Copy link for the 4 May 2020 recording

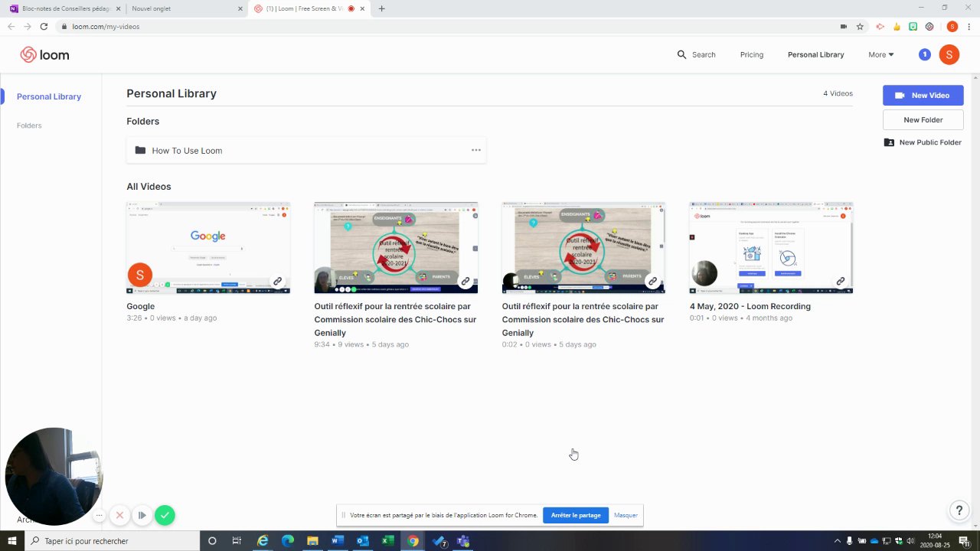(x=840, y=282)
